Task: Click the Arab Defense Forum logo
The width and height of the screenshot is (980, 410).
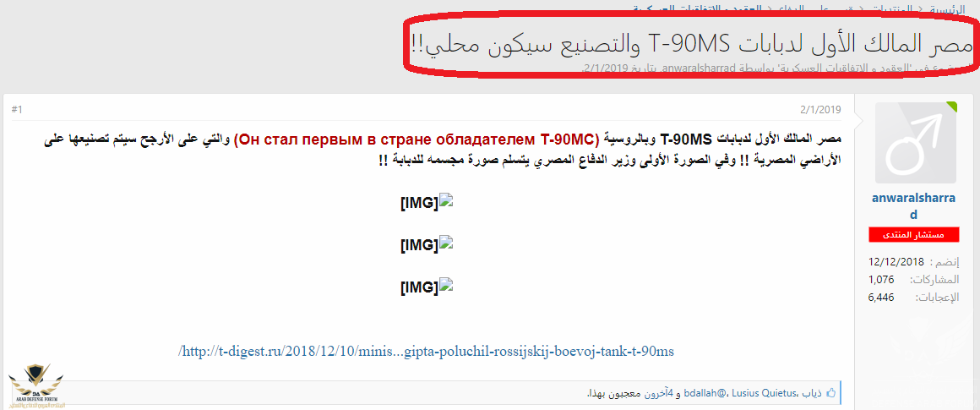Action: click(x=35, y=386)
